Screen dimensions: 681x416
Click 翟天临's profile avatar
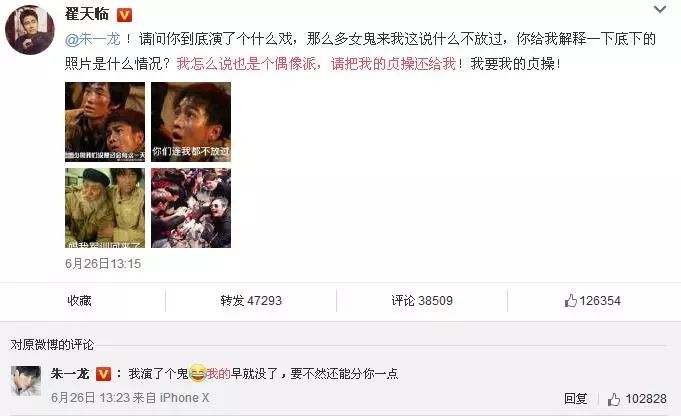30,30
